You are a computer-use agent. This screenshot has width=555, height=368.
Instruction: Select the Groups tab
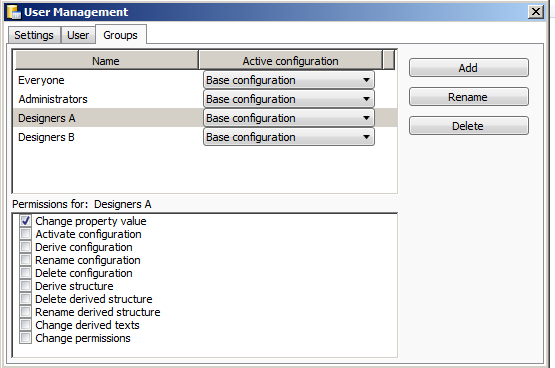coord(120,35)
